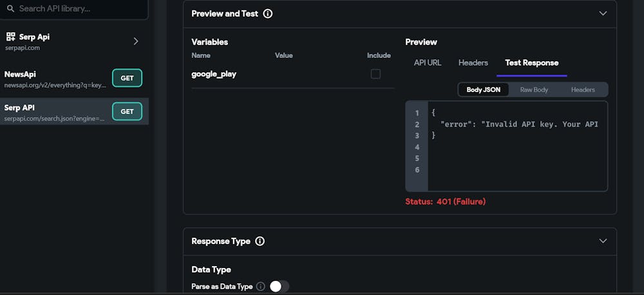
Task: Switch to Raw Body view
Action: point(534,90)
